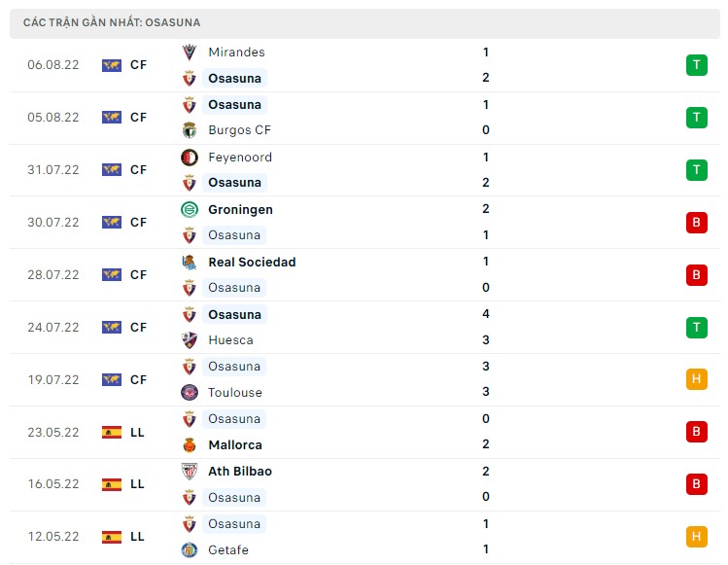
Task: Click the Real Sociedad crest icon
Action: (x=190, y=262)
